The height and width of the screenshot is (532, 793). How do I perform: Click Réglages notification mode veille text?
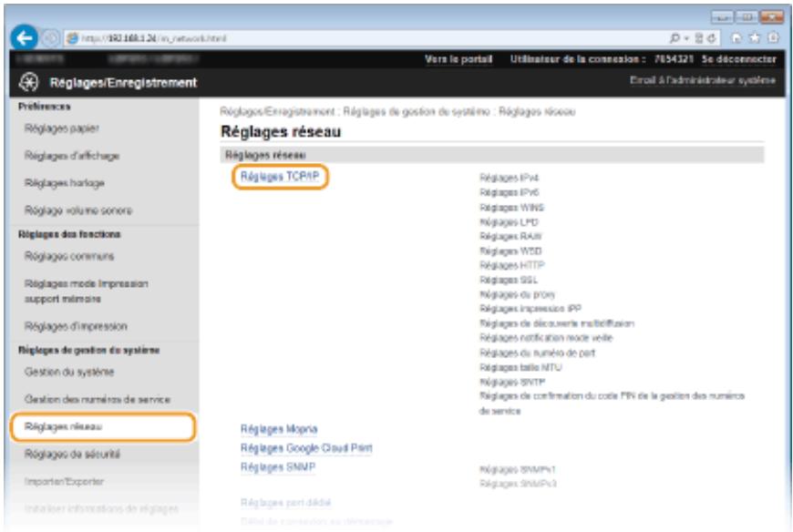pyautogui.click(x=546, y=337)
